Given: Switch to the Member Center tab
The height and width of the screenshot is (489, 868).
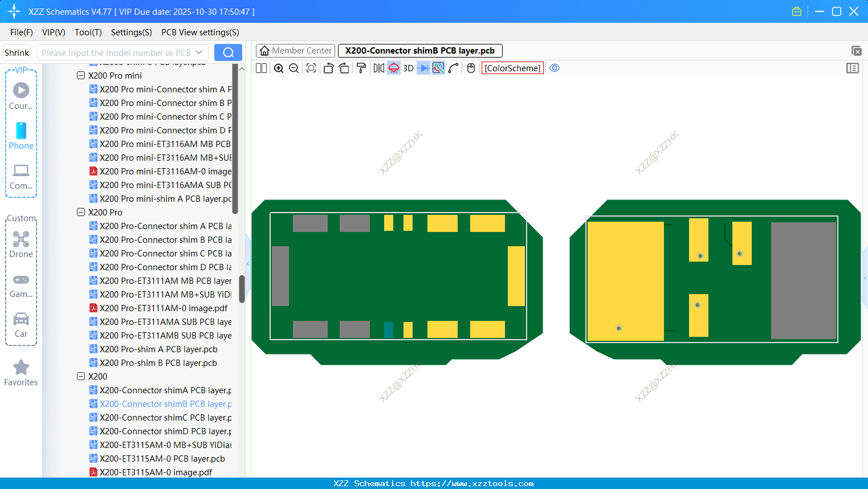Looking at the screenshot, I should [x=296, y=51].
